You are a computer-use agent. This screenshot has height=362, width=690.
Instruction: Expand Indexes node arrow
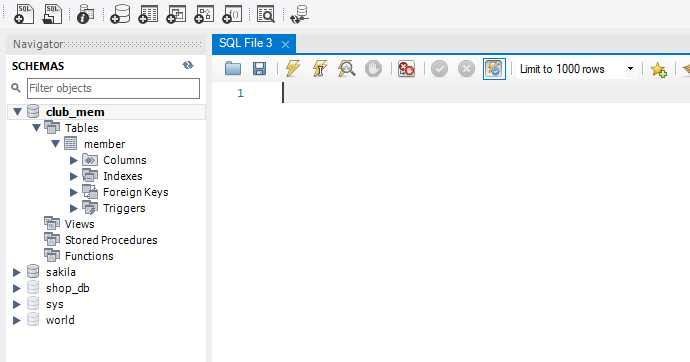[x=73, y=176]
